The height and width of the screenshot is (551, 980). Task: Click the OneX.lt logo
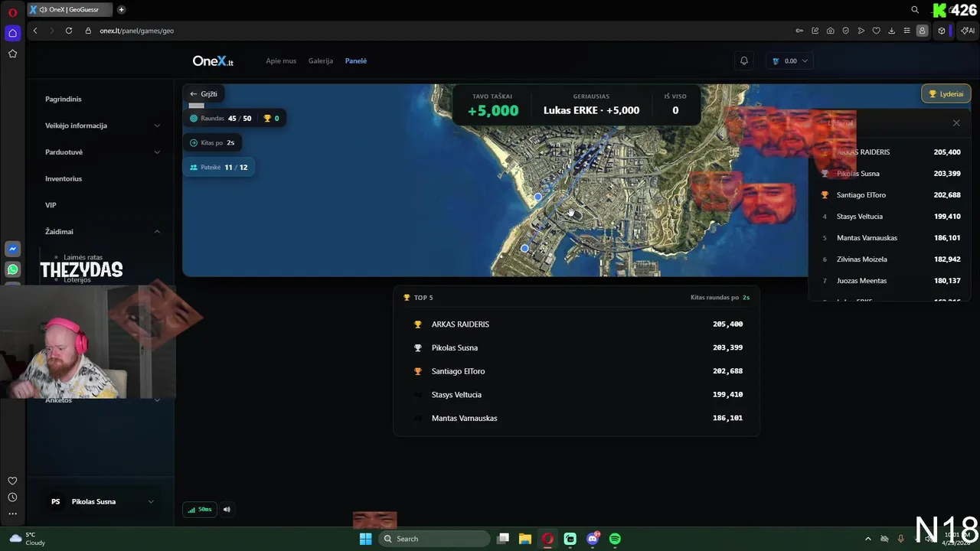(213, 61)
